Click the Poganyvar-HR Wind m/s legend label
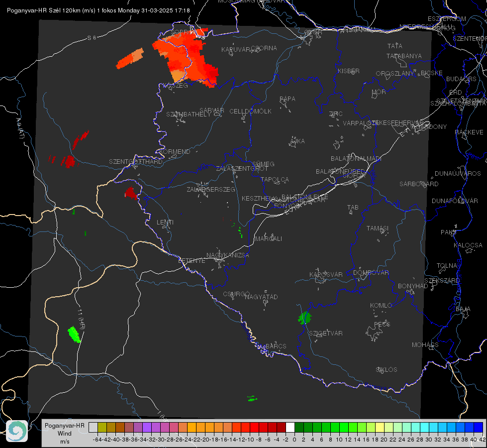This screenshot has height=448, width=487. coord(65,434)
